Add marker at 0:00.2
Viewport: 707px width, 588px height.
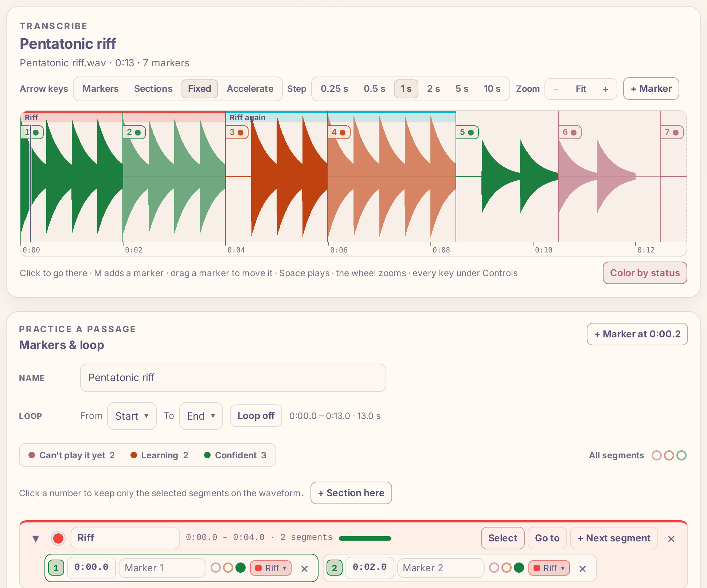tap(637, 334)
